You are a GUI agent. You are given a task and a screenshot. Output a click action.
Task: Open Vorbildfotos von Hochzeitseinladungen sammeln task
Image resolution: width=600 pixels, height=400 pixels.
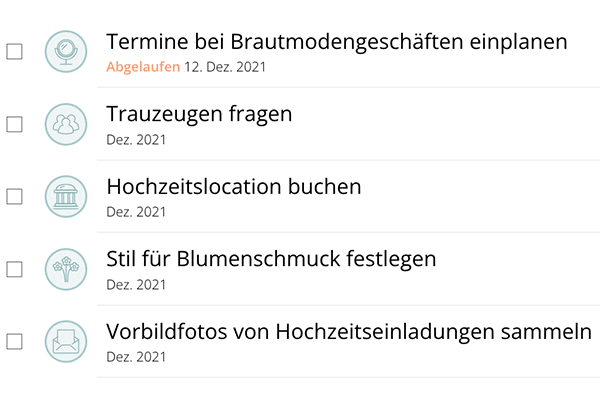point(349,331)
